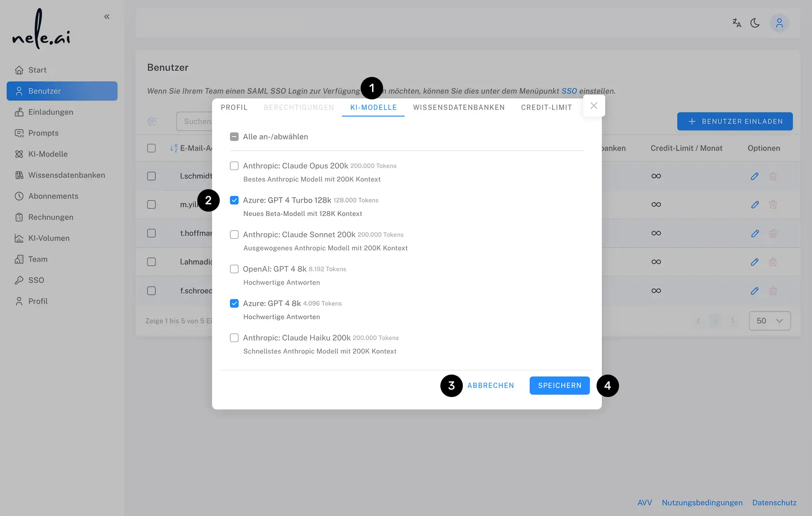Open Rechnungen in the sidebar
The image size is (812, 516).
click(62, 217)
